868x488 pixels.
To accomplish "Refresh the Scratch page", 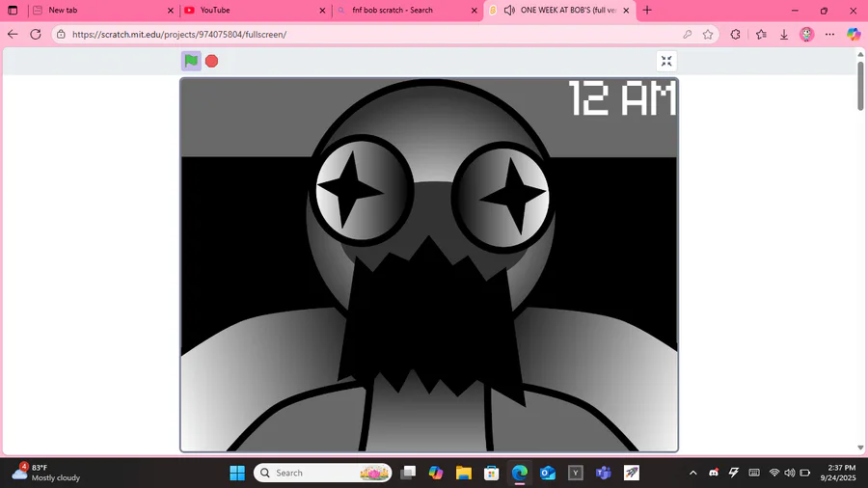I will click(36, 35).
